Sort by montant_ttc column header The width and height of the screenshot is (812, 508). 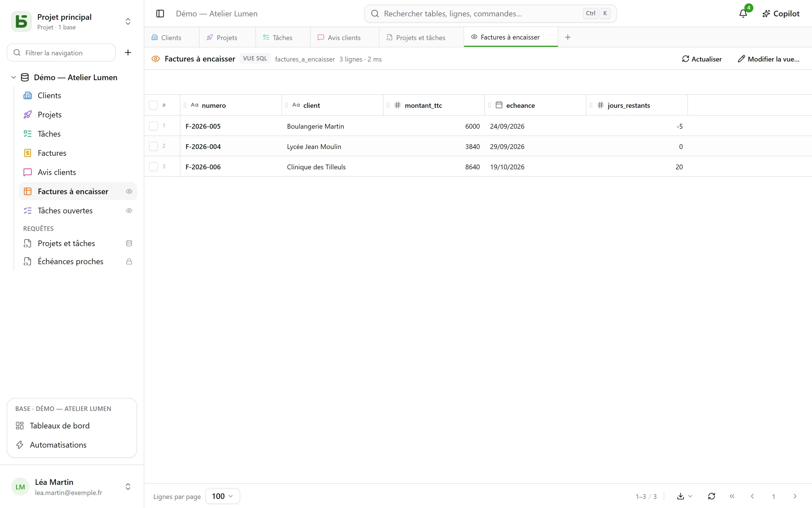[434, 105]
